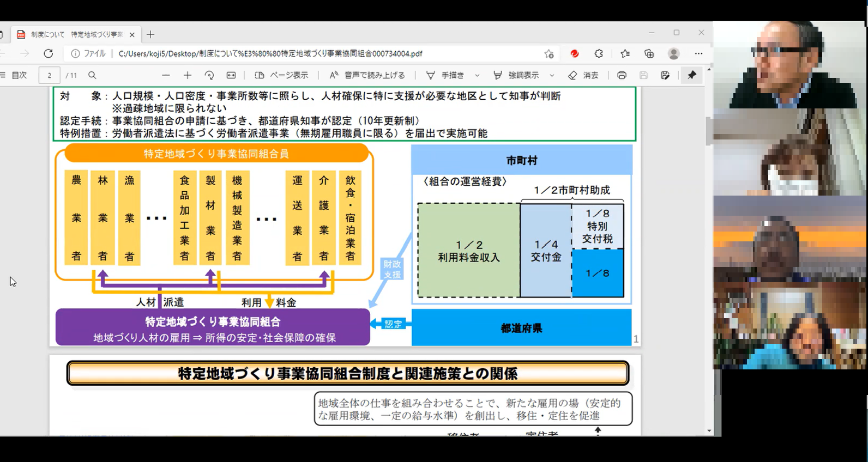This screenshot has height=462, width=868.
Task: Click the 1/8 特別交付税 box
Action: (598, 226)
